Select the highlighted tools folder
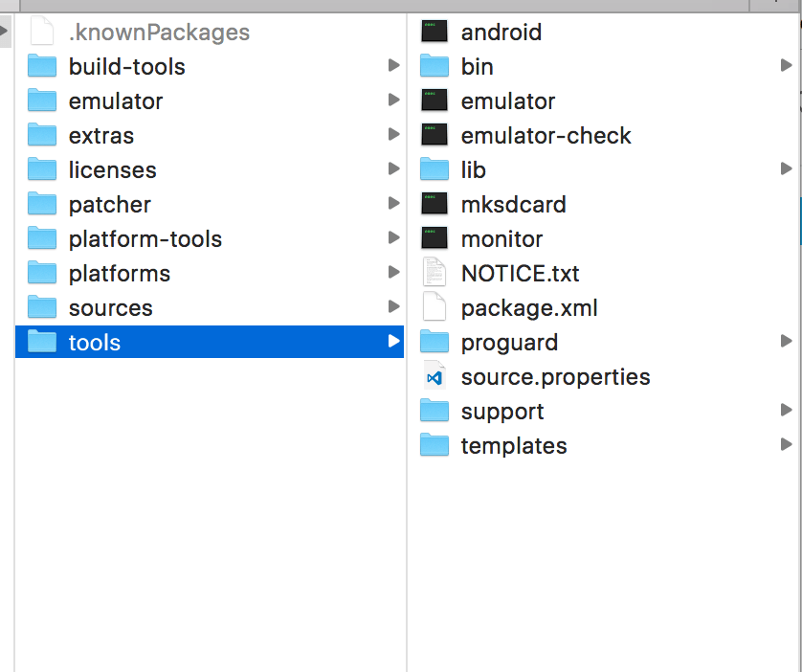This screenshot has width=802, height=672. coord(94,342)
